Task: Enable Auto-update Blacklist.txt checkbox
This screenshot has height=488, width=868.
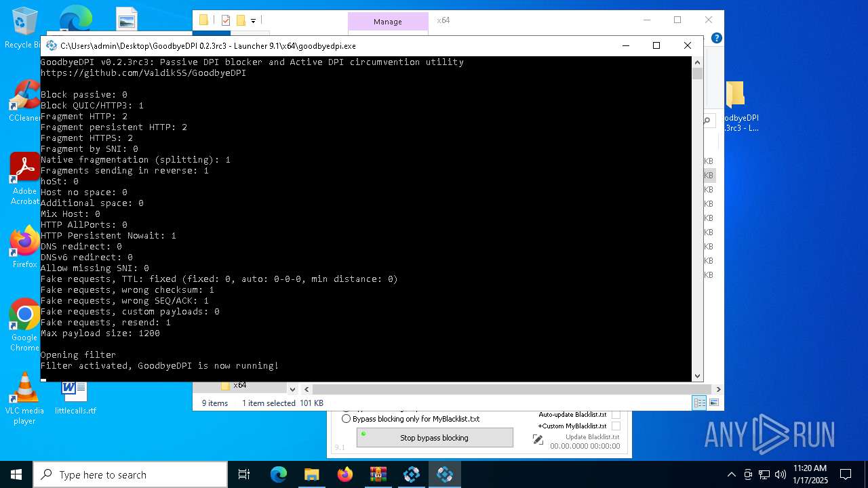Action: pyautogui.click(x=616, y=414)
